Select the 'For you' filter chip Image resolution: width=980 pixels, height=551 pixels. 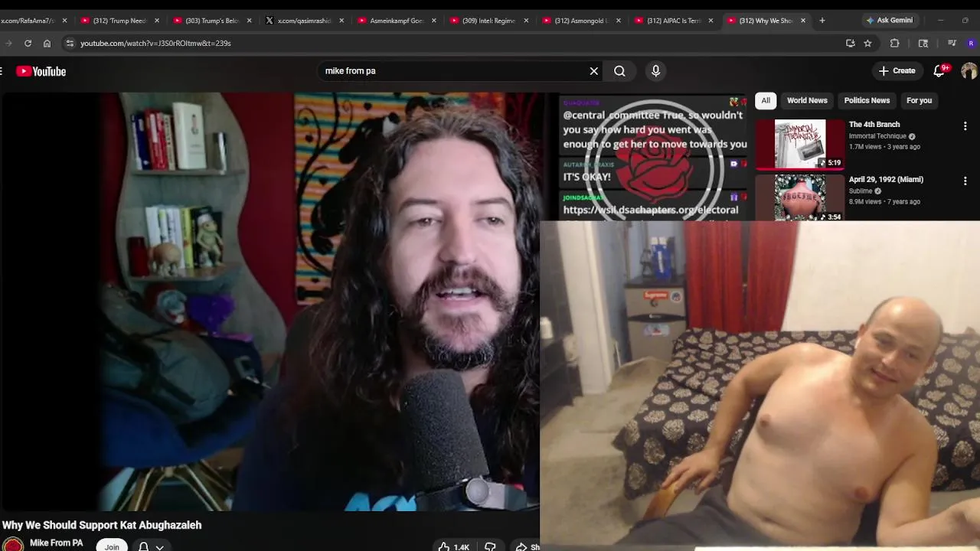(919, 100)
